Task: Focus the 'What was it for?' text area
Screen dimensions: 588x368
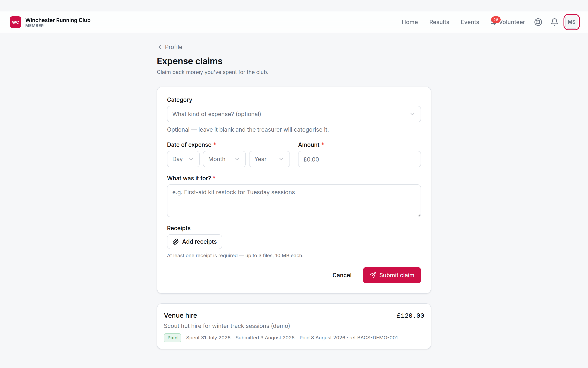Action: pos(294,201)
